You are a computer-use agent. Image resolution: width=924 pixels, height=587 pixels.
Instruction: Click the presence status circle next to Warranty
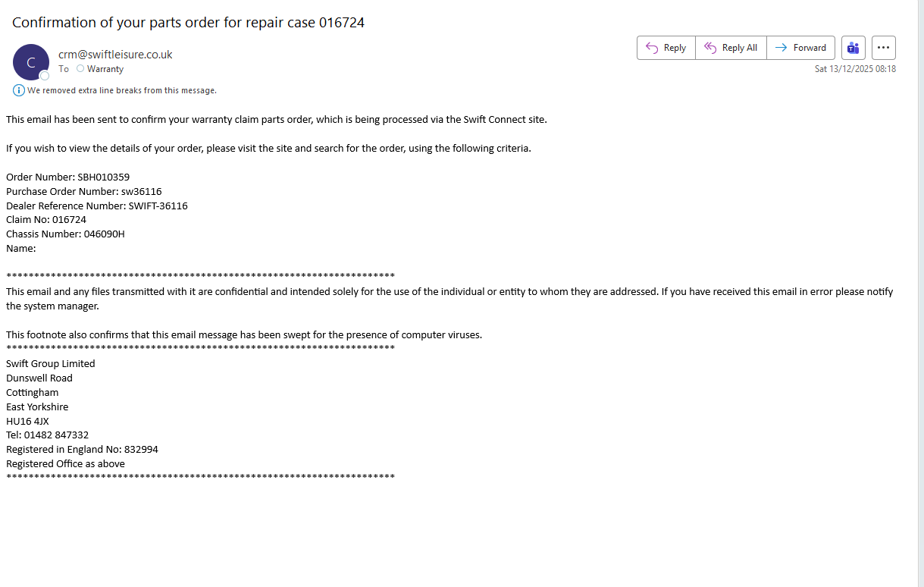click(80, 69)
